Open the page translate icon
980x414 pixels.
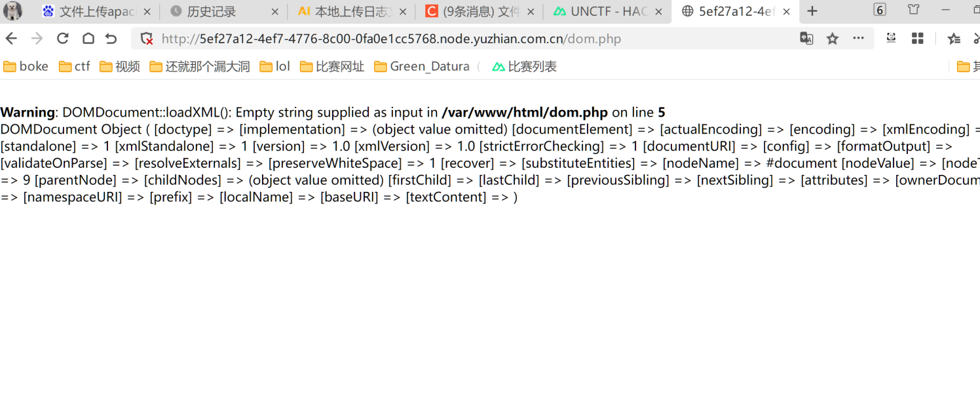pos(806,39)
